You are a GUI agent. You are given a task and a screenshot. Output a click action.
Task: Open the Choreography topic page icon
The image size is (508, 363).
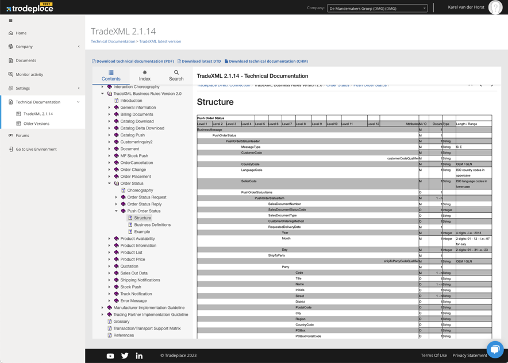point(123,190)
